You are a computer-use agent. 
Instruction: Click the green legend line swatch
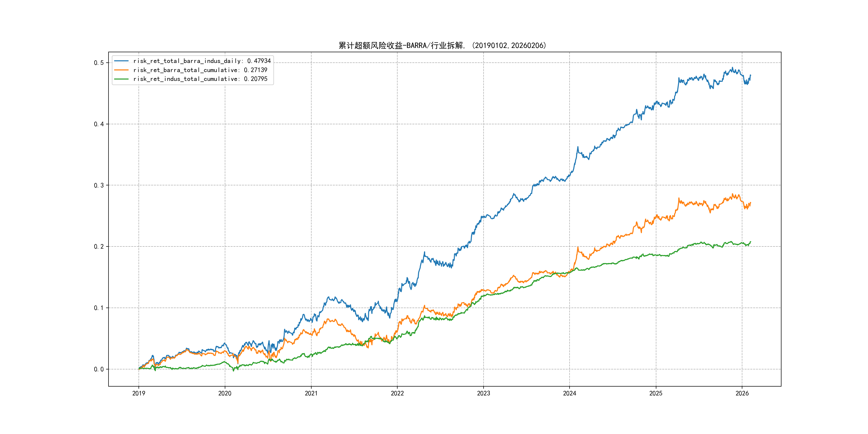click(x=121, y=79)
